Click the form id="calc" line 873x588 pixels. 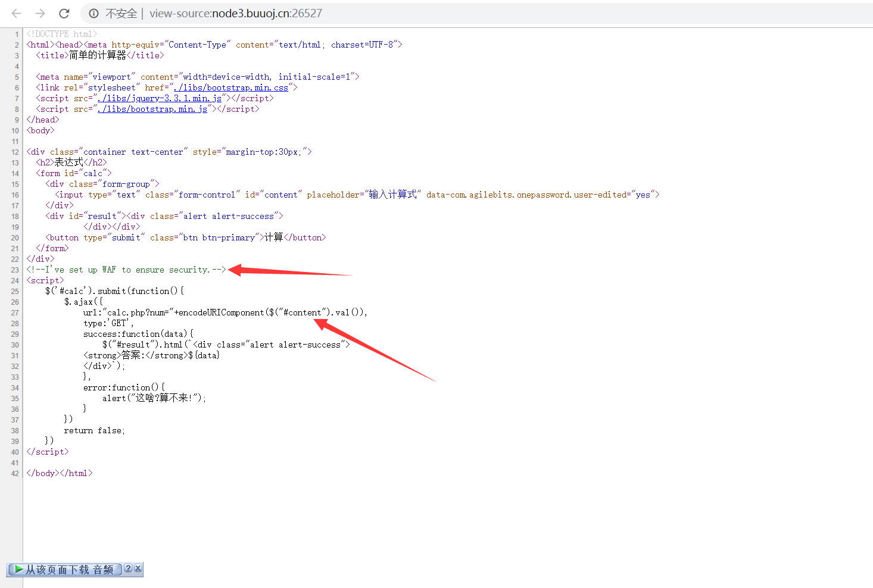coord(74,173)
